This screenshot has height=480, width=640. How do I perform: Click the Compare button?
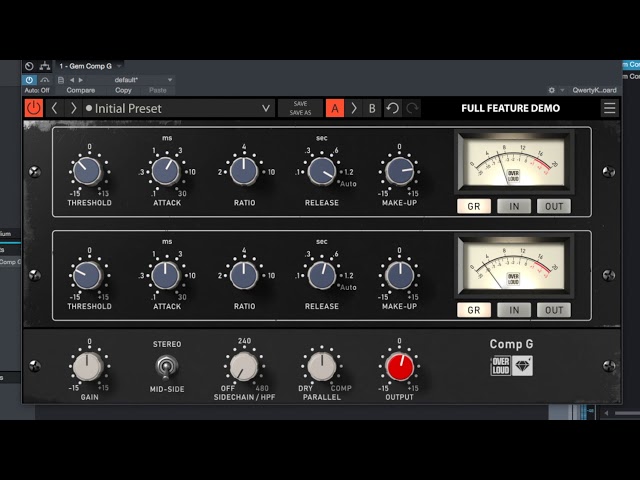[x=81, y=90]
